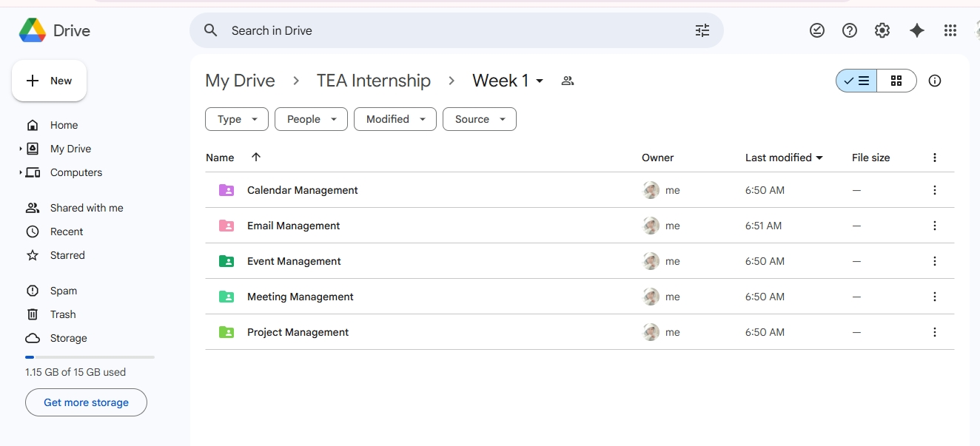Open the Google apps grid launcher
The image size is (980, 446).
pyautogui.click(x=950, y=30)
